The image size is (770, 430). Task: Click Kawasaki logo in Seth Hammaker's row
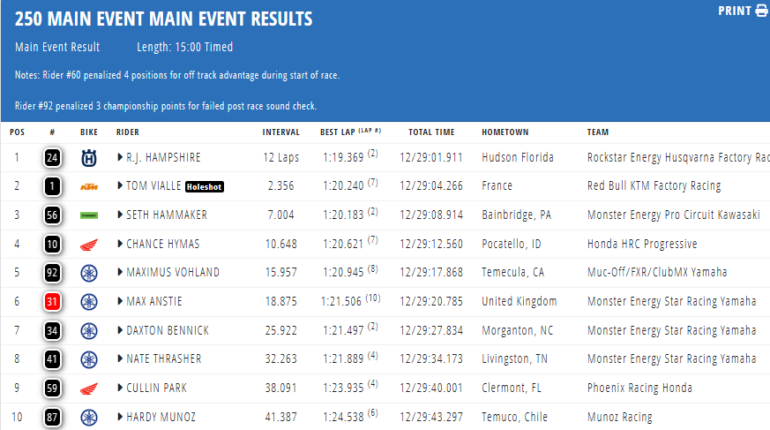(x=90, y=215)
